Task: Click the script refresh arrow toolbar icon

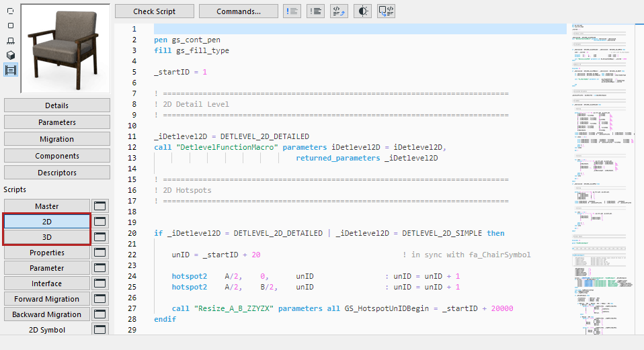Action: coord(339,11)
